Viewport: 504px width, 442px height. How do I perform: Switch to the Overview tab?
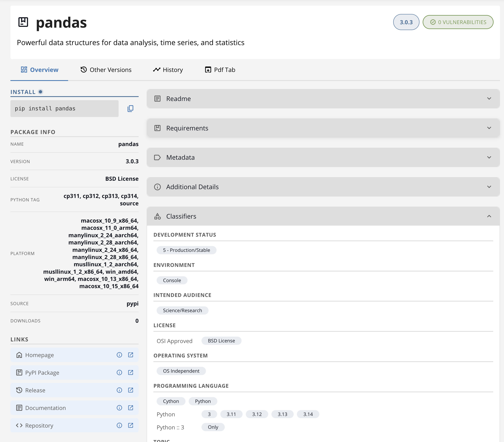(x=39, y=70)
